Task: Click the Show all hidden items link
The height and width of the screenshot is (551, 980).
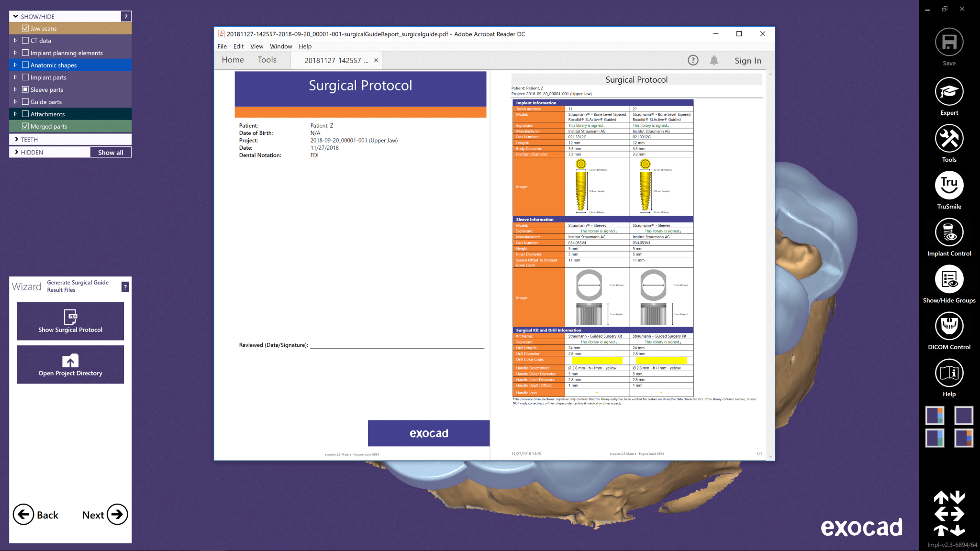Action: click(110, 152)
